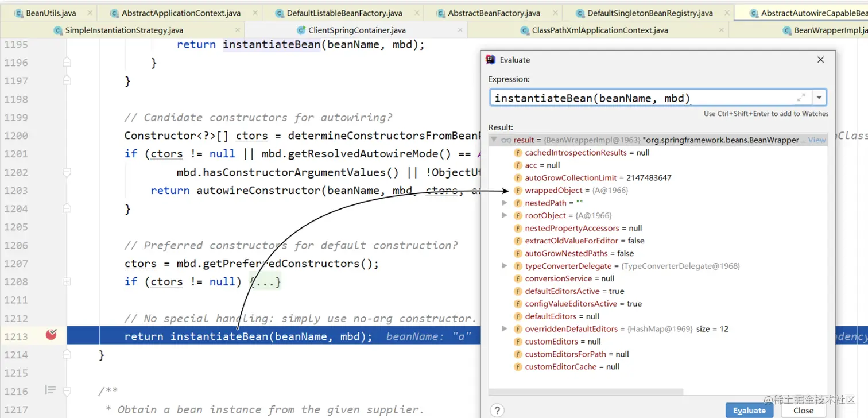Expand the typeConverterDelegate node
The height and width of the screenshot is (418, 868).
505,266
